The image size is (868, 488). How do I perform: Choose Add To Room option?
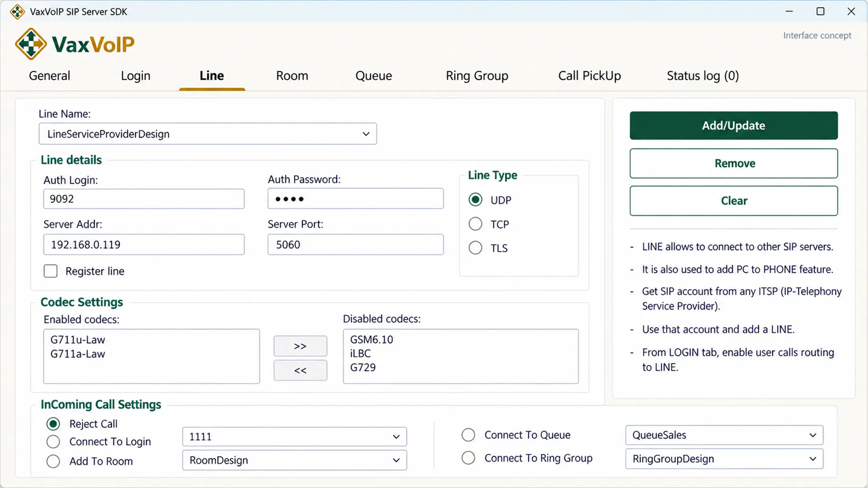point(53,461)
